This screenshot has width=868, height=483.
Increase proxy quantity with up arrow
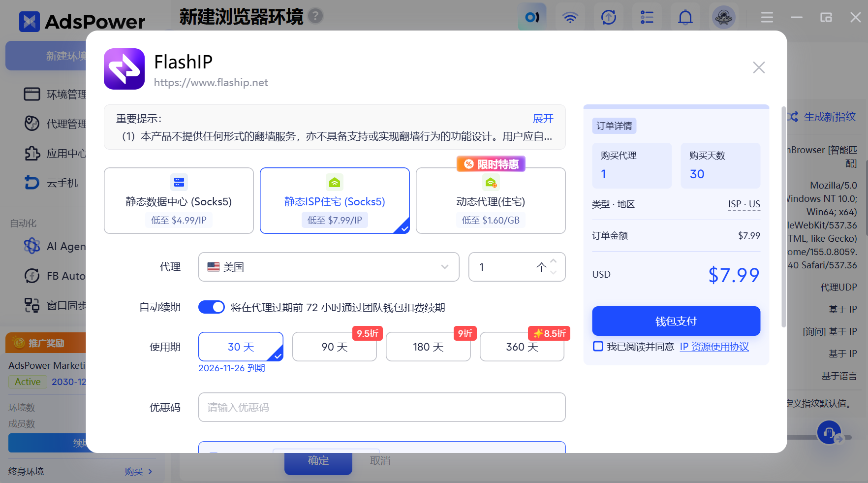pyautogui.click(x=554, y=261)
